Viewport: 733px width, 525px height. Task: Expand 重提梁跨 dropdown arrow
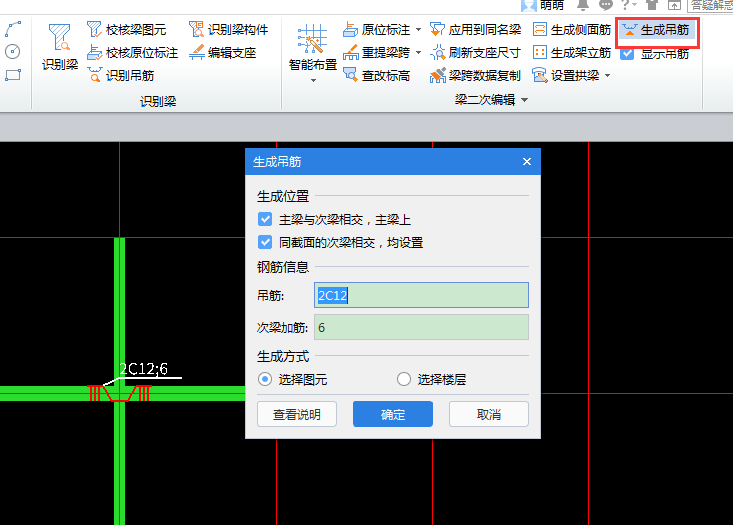click(x=418, y=52)
